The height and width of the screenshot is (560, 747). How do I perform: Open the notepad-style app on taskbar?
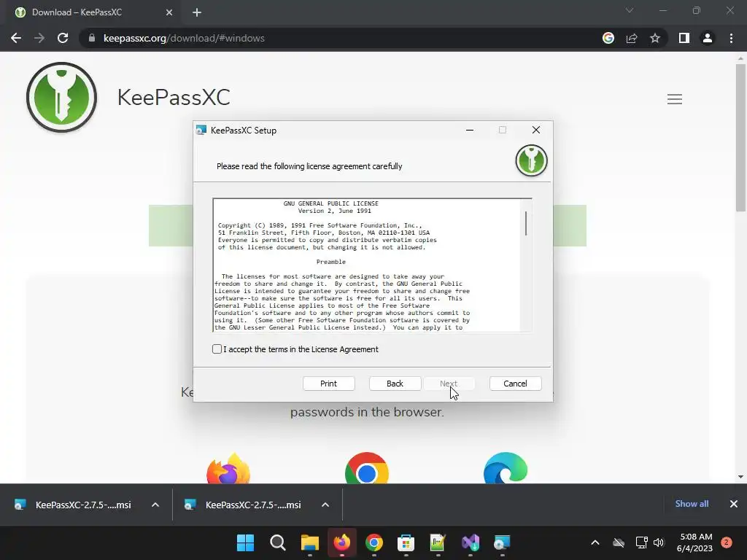pos(438,542)
